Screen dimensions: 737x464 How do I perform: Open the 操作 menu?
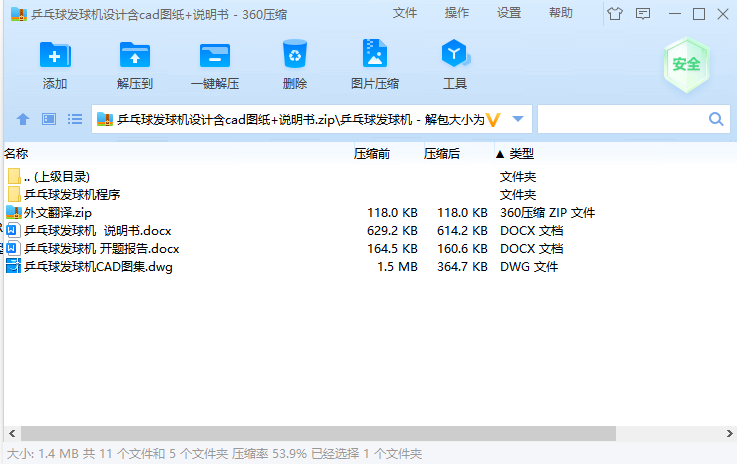point(457,13)
